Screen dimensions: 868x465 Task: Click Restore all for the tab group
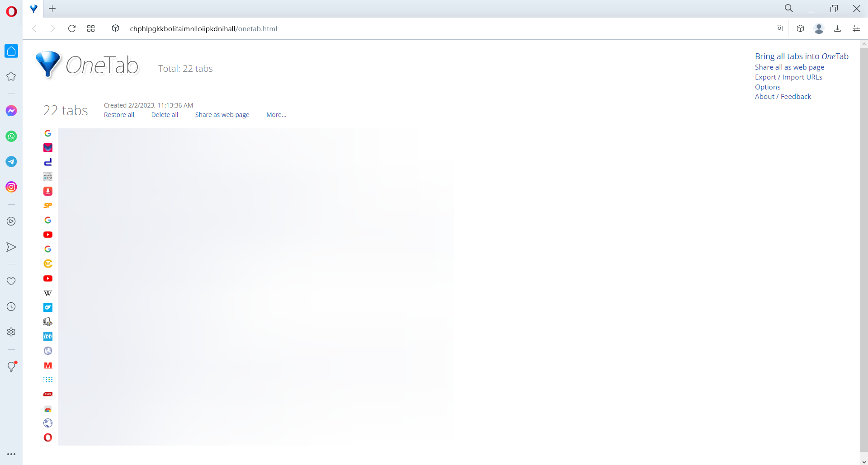coord(119,115)
